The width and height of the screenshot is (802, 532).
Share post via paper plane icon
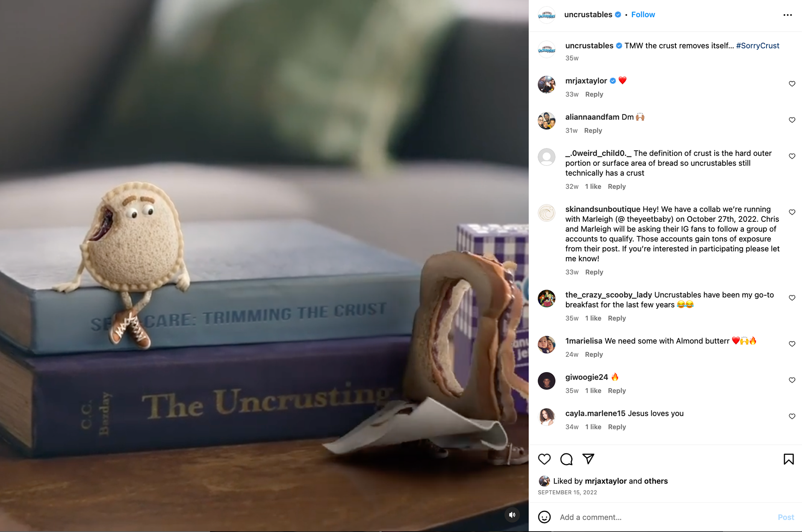[x=588, y=459]
